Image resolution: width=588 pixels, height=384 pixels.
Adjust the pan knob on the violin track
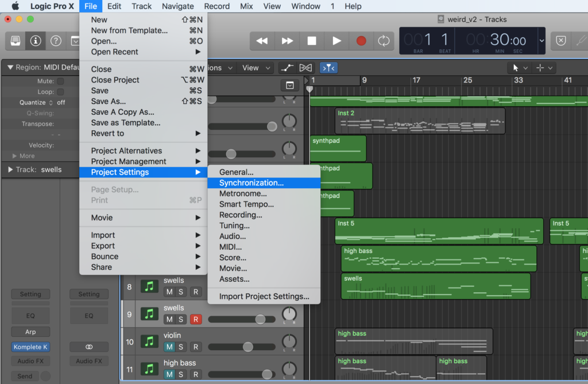coord(289,342)
